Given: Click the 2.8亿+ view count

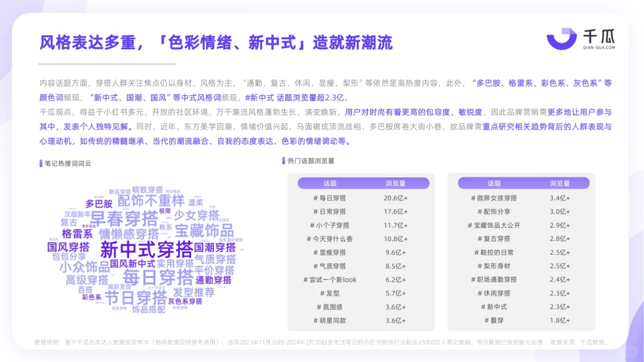Looking at the screenshot, I should pyautogui.click(x=559, y=239).
